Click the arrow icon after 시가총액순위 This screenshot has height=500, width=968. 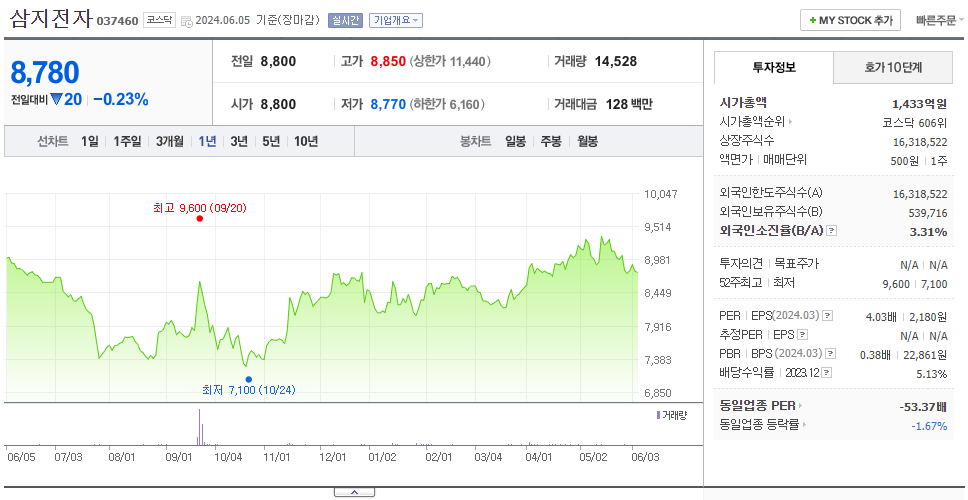pos(790,122)
